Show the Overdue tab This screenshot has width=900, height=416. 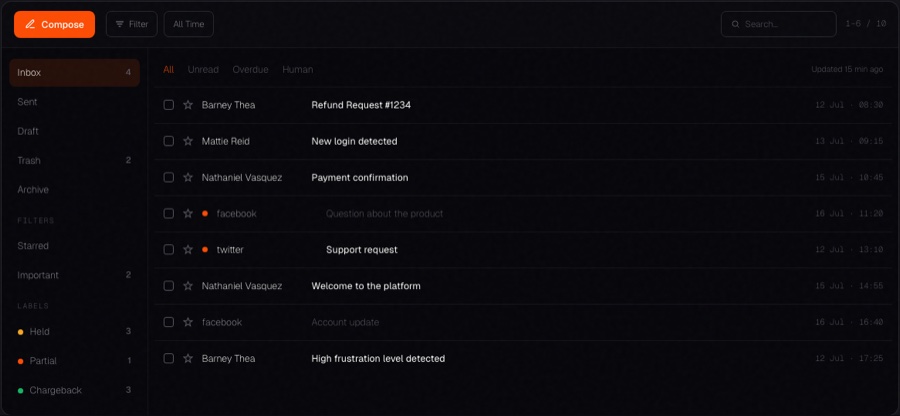click(250, 69)
